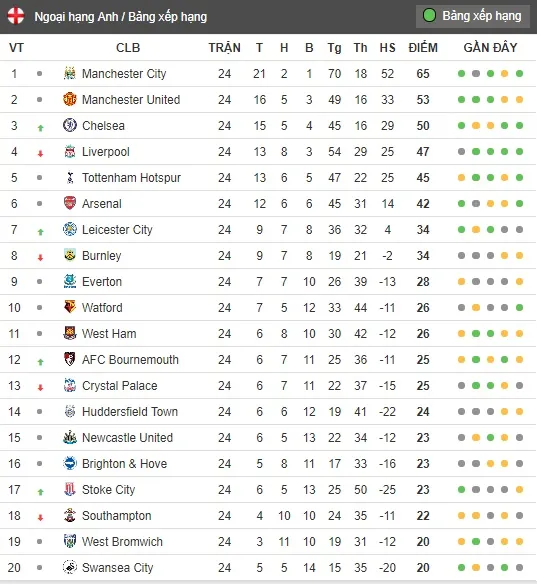The image size is (537, 585).
Task: Click the Watford club crest
Action: 70,307
